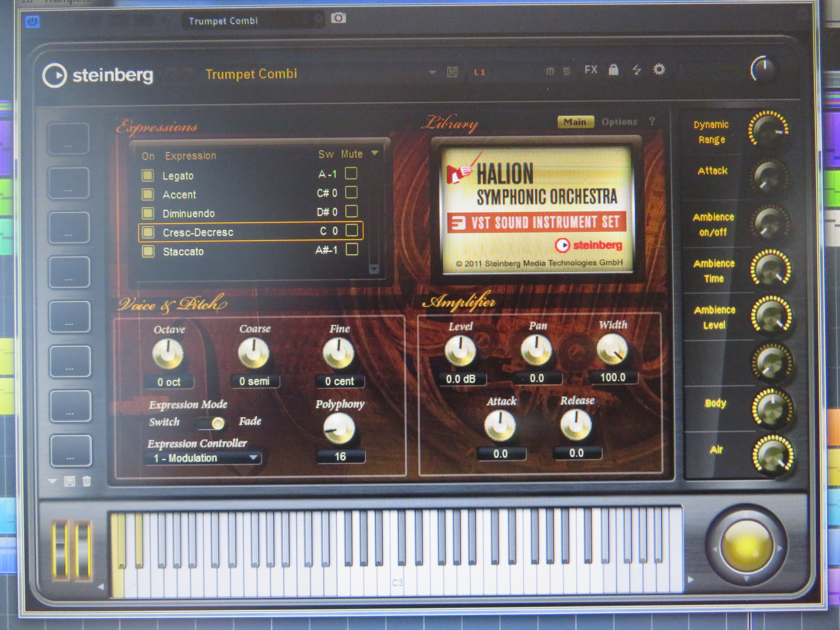Click the Trumpet Combi preset name
Screen dimensions: 840x630
(x=251, y=74)
